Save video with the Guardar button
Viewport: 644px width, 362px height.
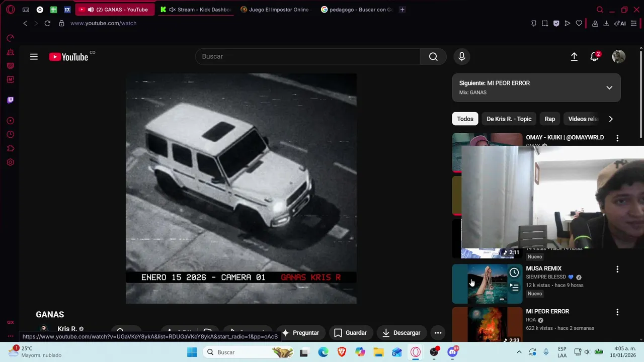[350, 333]
